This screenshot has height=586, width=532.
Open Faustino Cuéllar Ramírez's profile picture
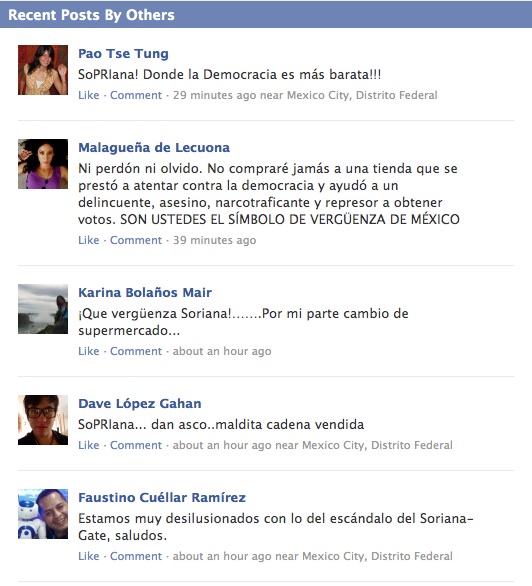tap(43, 513)
